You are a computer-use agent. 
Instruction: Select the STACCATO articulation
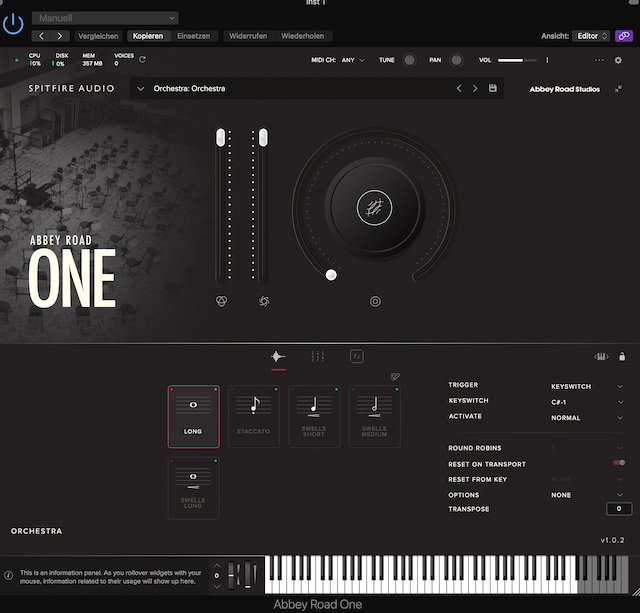click(x=253, y=417)
